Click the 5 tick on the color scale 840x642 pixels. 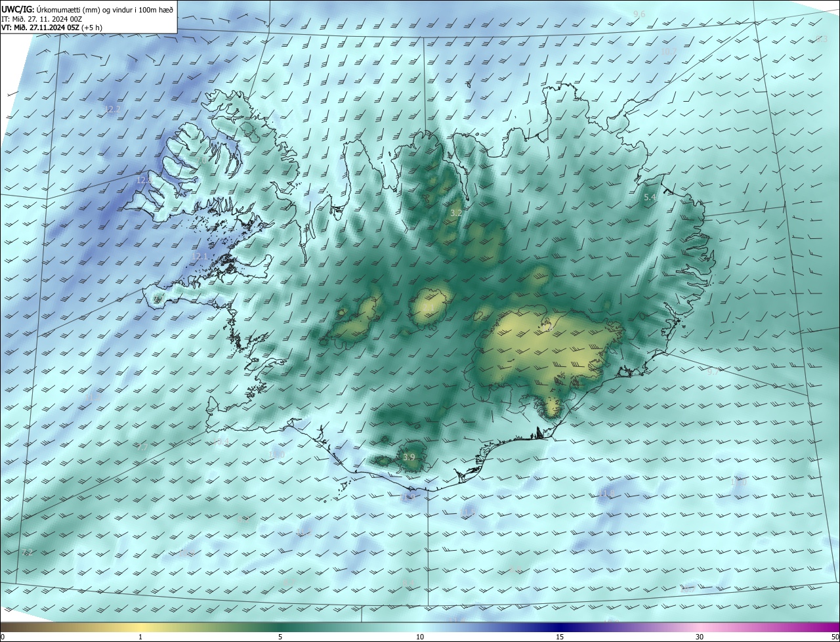(x=280, y=637)
